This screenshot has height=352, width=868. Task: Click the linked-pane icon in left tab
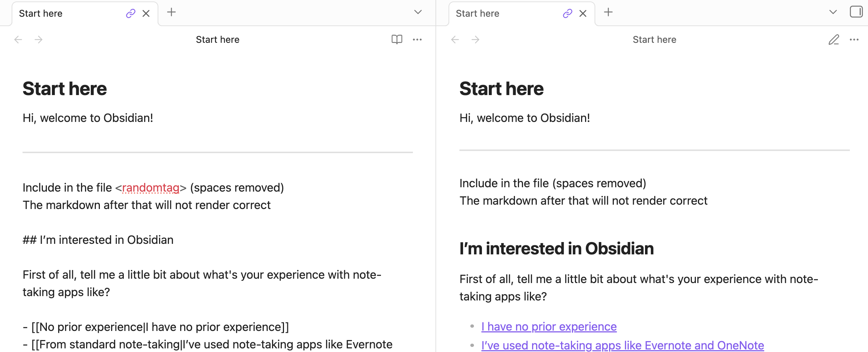coord(130,14)
